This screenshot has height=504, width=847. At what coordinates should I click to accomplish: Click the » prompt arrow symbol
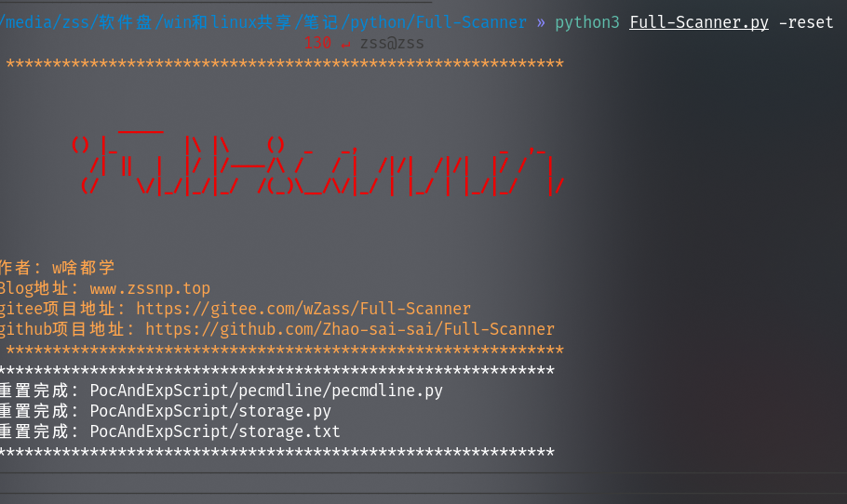click(x=541, y=22)
